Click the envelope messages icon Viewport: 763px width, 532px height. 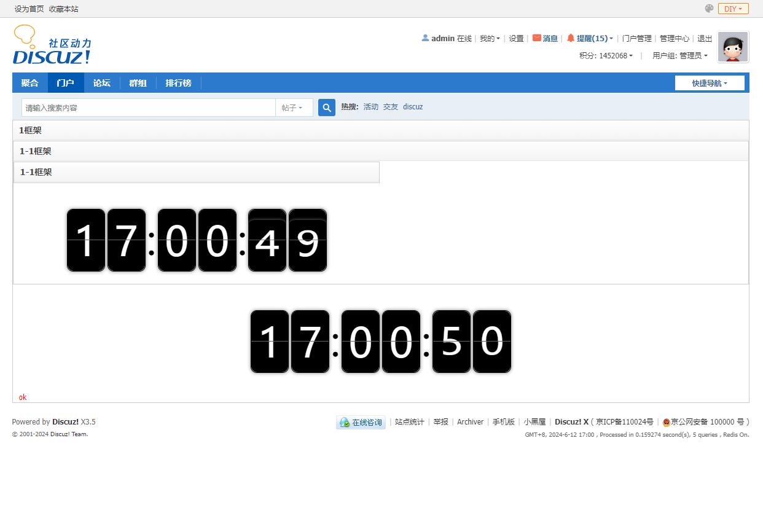(537, 38)
